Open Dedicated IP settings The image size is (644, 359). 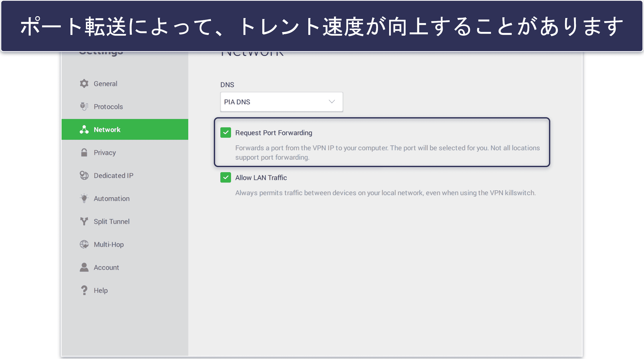click(x=125, y=175)
